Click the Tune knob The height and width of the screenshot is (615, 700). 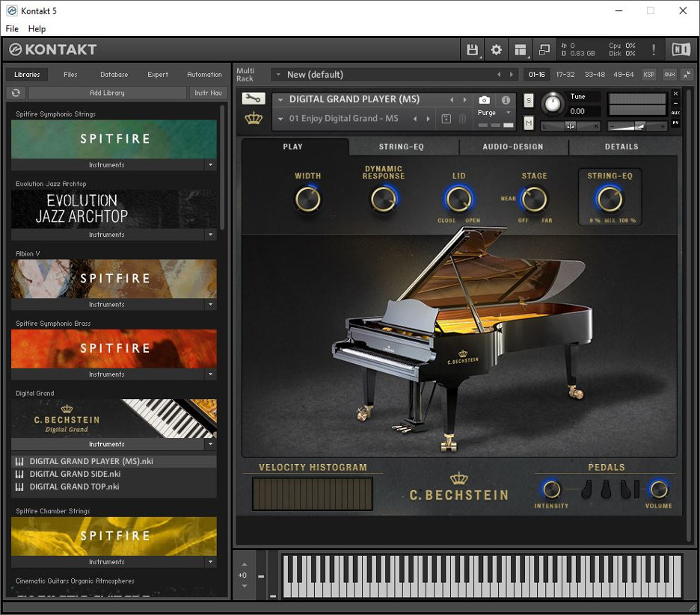click(x=553, y=103)
